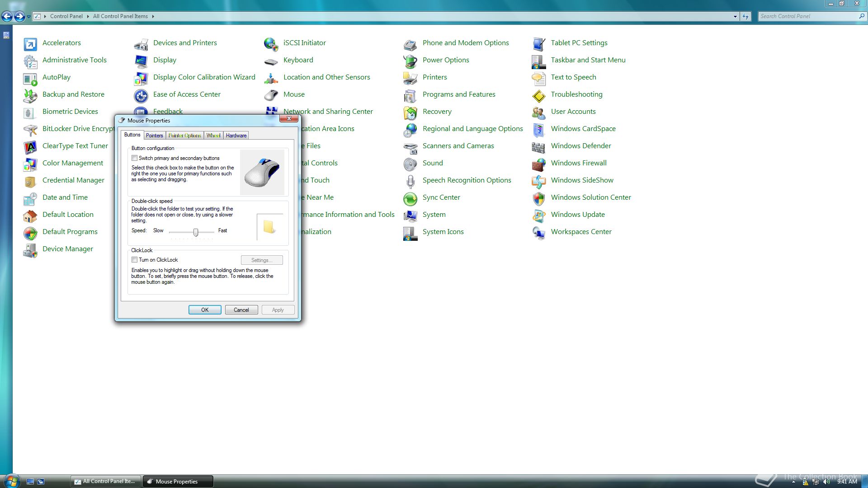Image resolution: width=868 pixels, height=488 pixels.
Task: Click Cancel in Mouse Properties
Action: 241,310
